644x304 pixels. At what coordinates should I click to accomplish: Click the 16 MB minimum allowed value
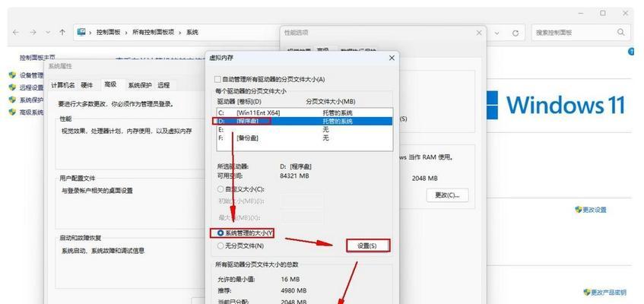[x=290, y=280]
